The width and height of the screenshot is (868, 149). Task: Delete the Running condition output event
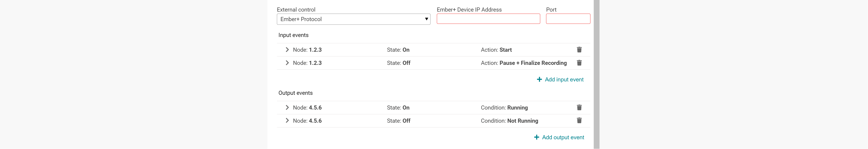(579, 107)
